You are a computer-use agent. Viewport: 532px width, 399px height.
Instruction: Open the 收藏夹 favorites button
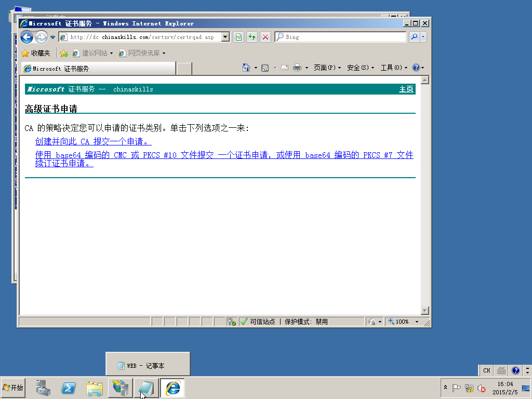pyautogui.click(x=36, y=54)
